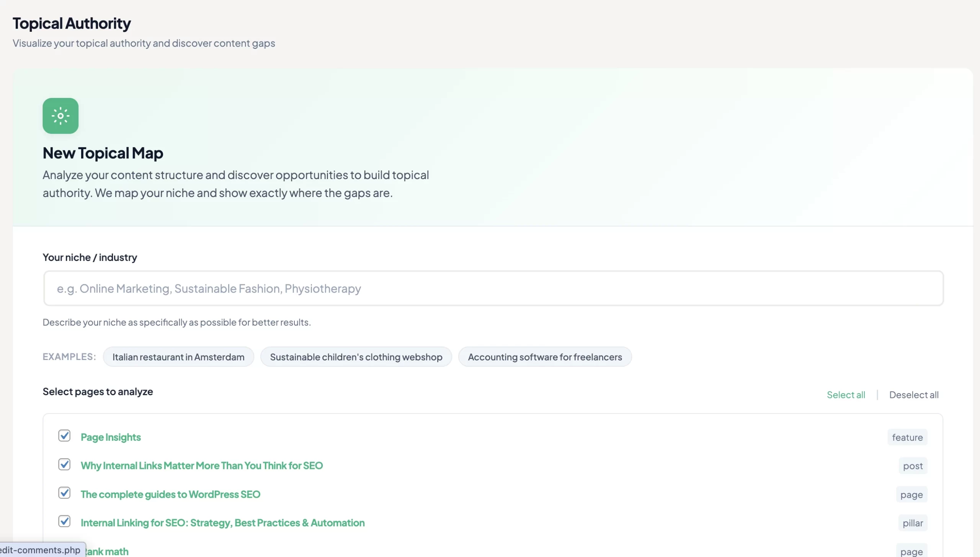This screenshot has width=980, height=557.
Task: Click the 'Your niche / industry' label
Action: pos(90,257)
